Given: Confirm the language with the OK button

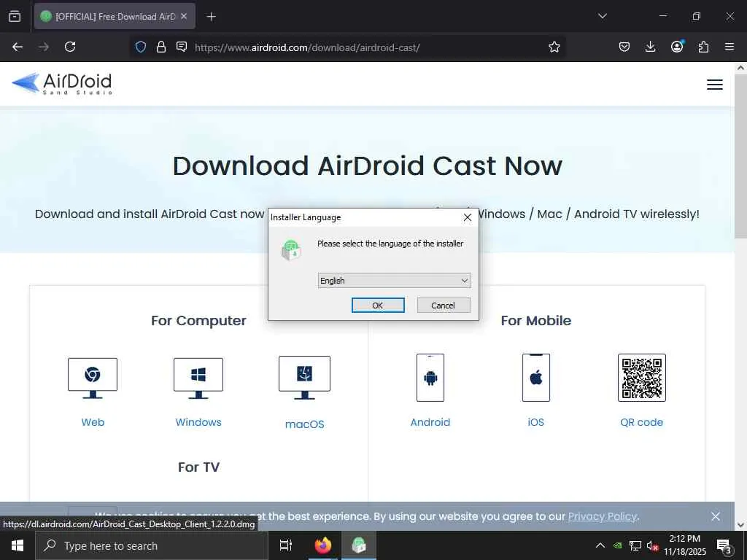Looking at the screenshot, I should click(378, 306).
